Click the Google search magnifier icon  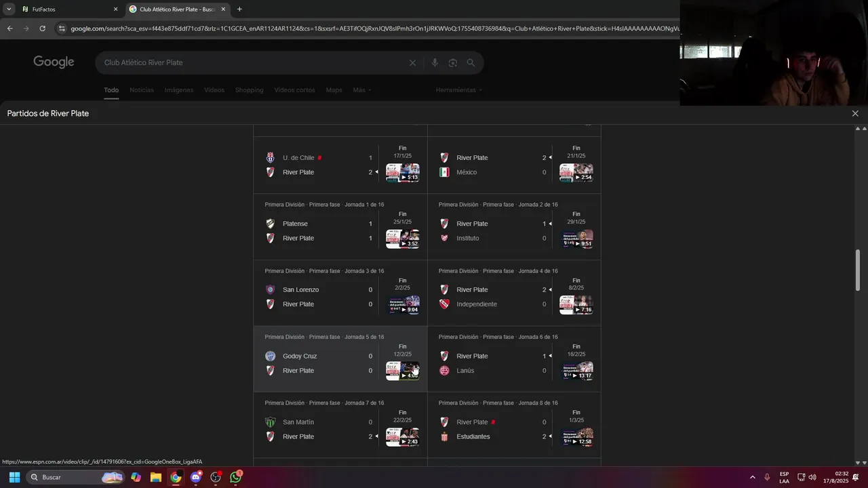471,62
